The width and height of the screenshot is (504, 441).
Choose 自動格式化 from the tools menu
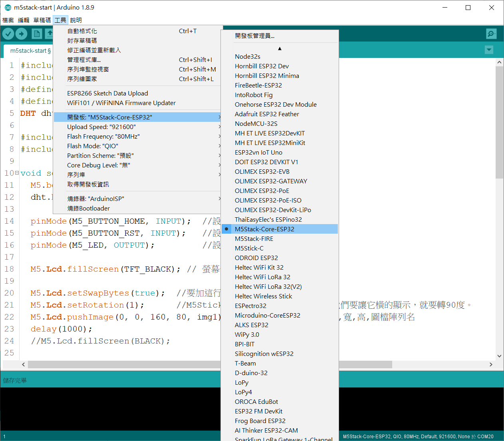[x=137, y=31]
